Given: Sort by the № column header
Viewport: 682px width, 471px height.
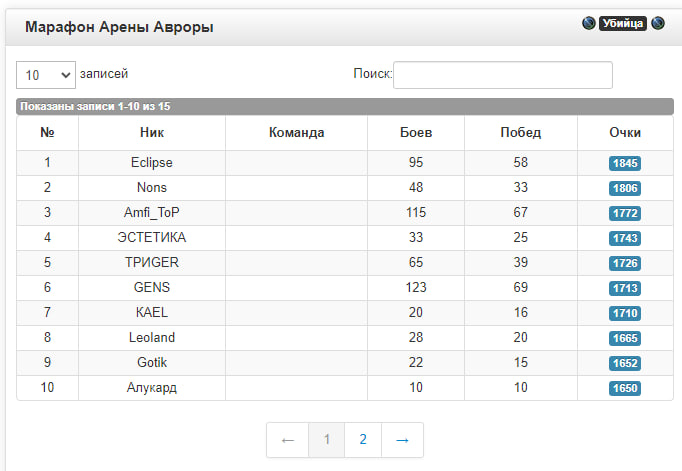Looking at the screenshot, I should 47,133.
